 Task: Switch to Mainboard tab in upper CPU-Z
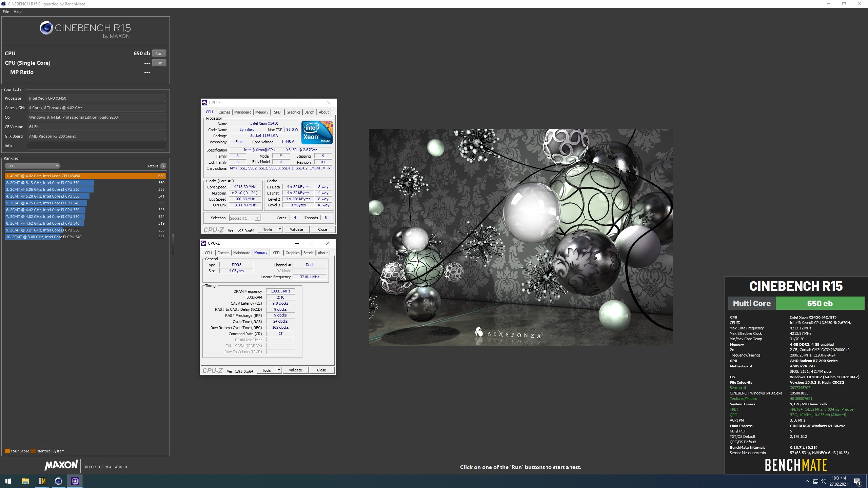pos(243,112)
